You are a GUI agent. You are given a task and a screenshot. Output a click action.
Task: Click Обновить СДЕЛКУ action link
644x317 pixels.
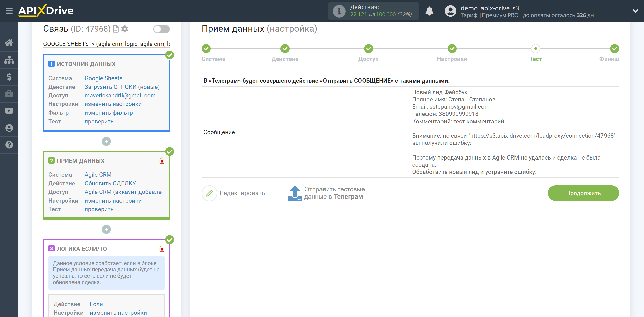[110, 183]
